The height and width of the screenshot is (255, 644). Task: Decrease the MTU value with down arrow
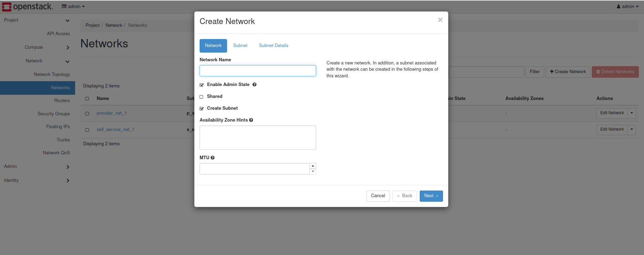(313, 172)
